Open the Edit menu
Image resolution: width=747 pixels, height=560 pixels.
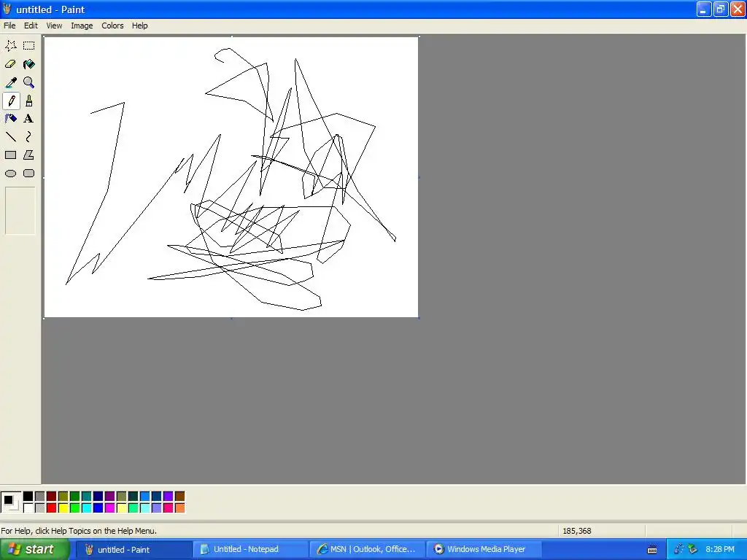click(x=31, y=26)
